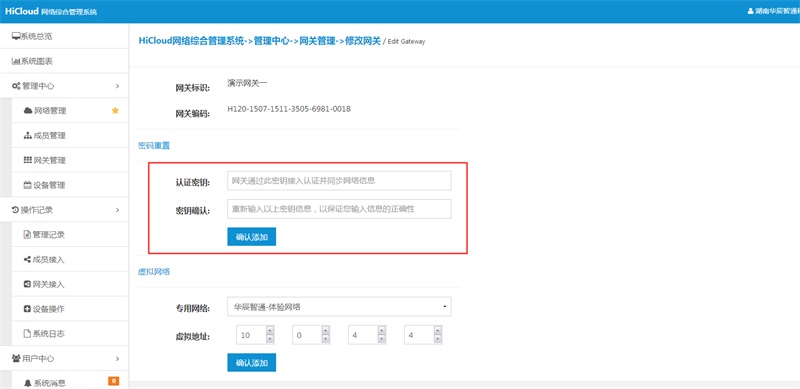Image resolution: width=800 pixels, height=389 pixels.
Task: Click the user account icon top right
Action: tap(751, 11)
